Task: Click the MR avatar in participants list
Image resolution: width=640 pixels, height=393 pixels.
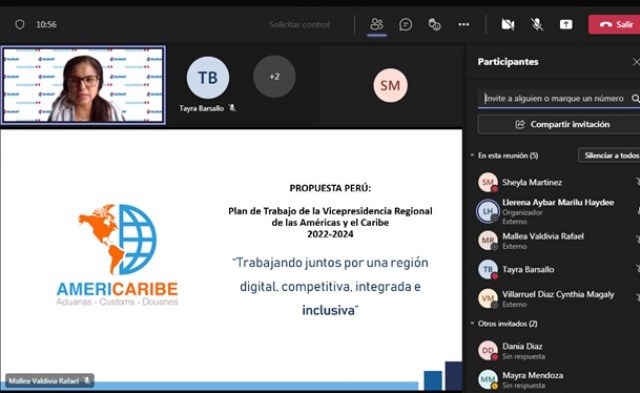Action: point(488,240)
